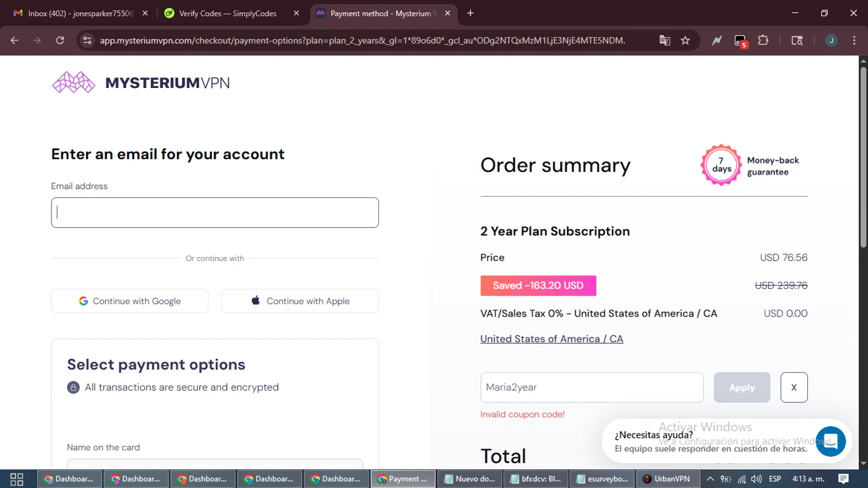Image resolution: width=868 pixels, height=488 pixels.
Task: Open the Chrome profile avatar
Action: [x=831, y=41]
